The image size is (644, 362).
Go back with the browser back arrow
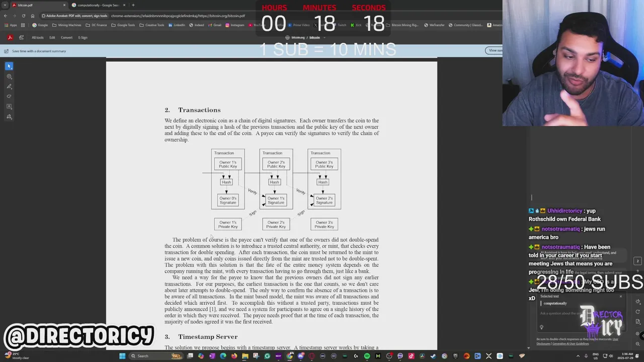tap(6, 16)
